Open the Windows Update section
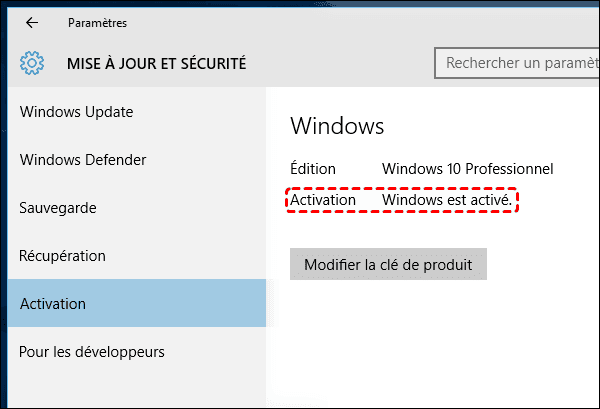Viewport: 600px width, 409px height. click(76, 112)
